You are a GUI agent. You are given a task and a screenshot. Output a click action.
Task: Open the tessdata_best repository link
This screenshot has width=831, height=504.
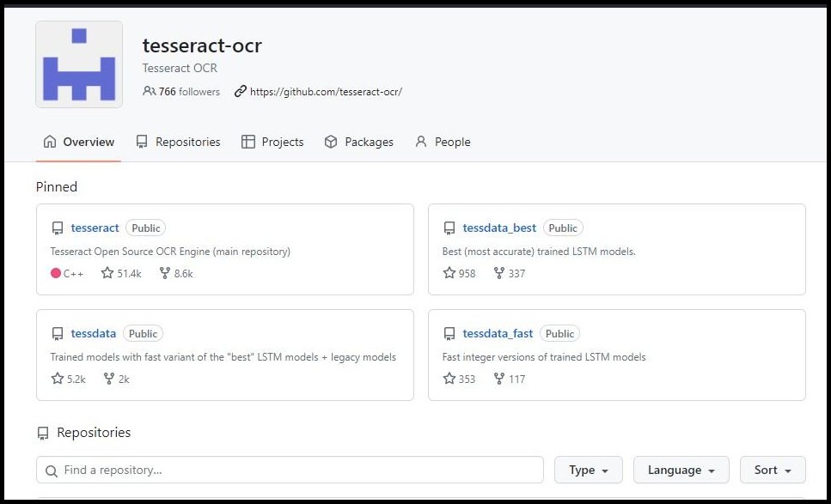point(499,228)
